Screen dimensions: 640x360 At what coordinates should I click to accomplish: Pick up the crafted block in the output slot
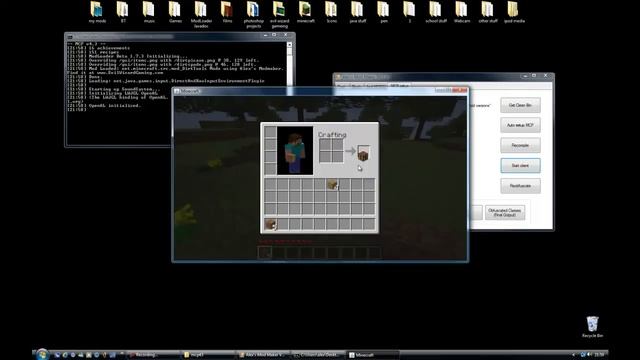pyautogui.click(x=363, y=153)
